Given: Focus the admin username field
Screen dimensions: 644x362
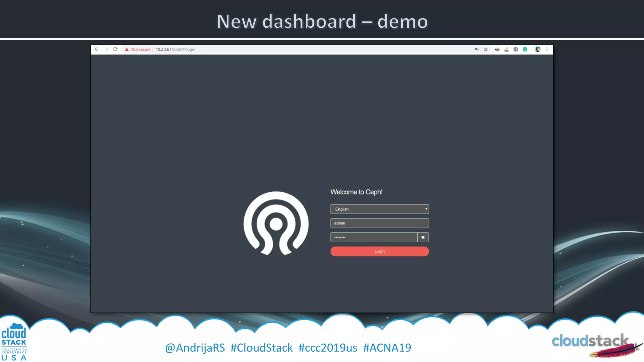Looking at the screenshot, I should (x=380, y=223).
